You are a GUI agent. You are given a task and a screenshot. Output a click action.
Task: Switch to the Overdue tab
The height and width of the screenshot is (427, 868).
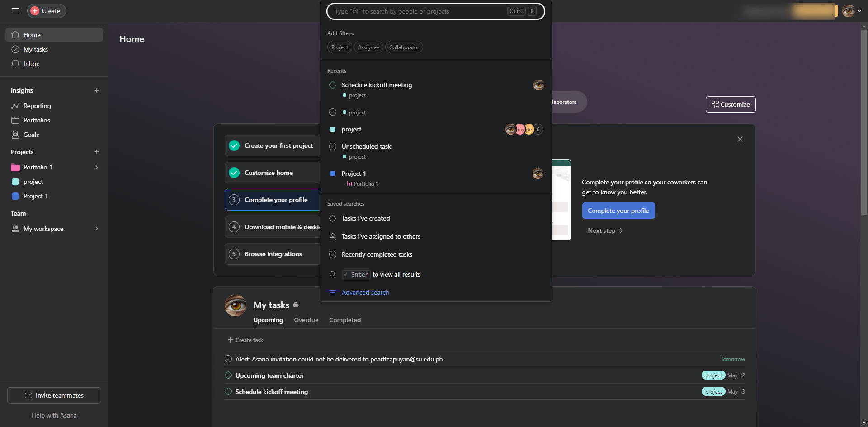point(306,320)
